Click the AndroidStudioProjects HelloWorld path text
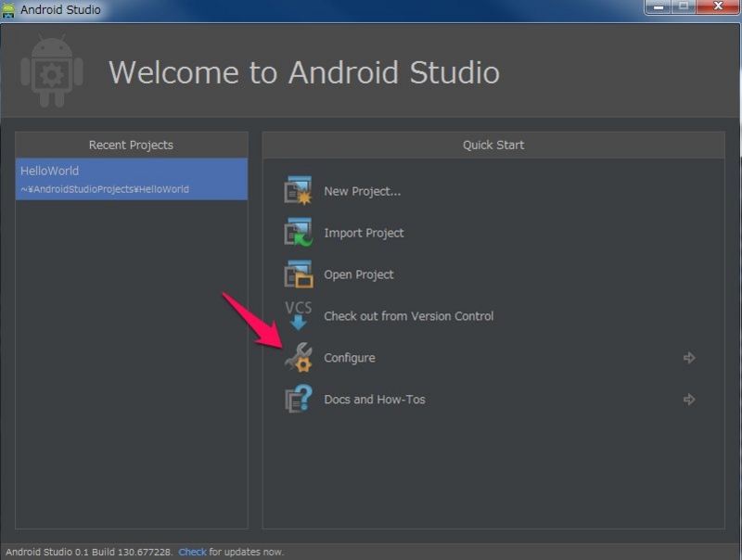Screen dimensions: 742x560 (x=105, y=189)
